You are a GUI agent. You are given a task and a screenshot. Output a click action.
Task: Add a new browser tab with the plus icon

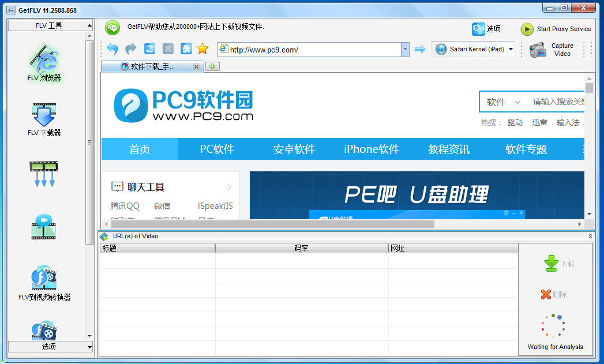(212, 66)
